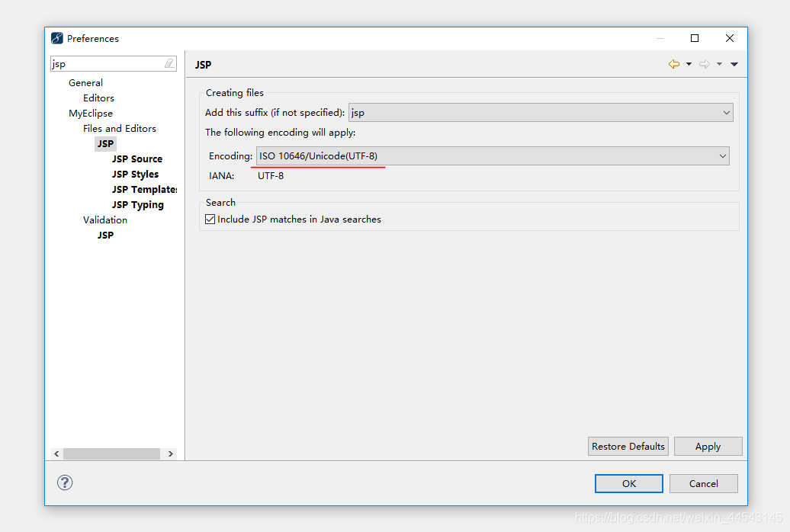Select General in the preferences tree

[x=85, y=82]
